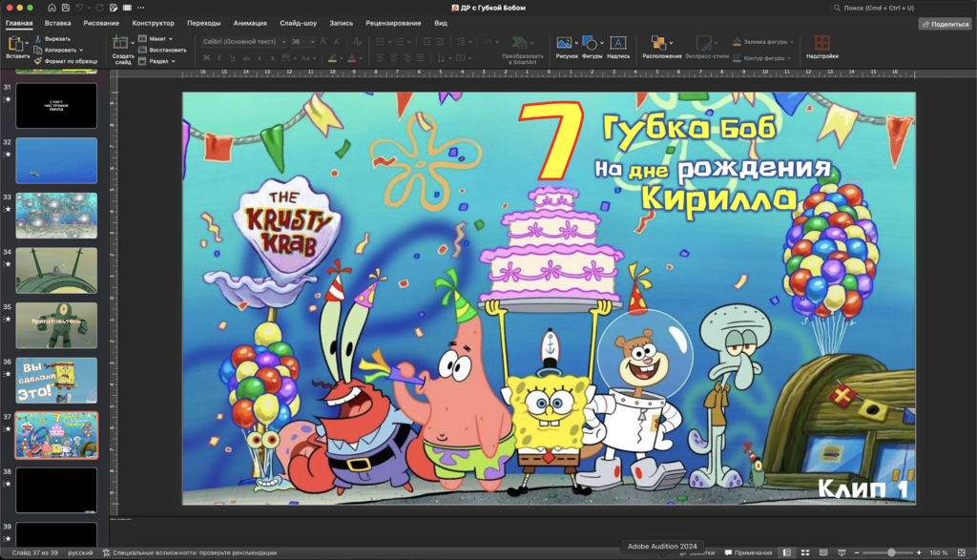The image size is (977, 560).
Task: Switch to the Анимация tab
Action: (x=250, y=23)
